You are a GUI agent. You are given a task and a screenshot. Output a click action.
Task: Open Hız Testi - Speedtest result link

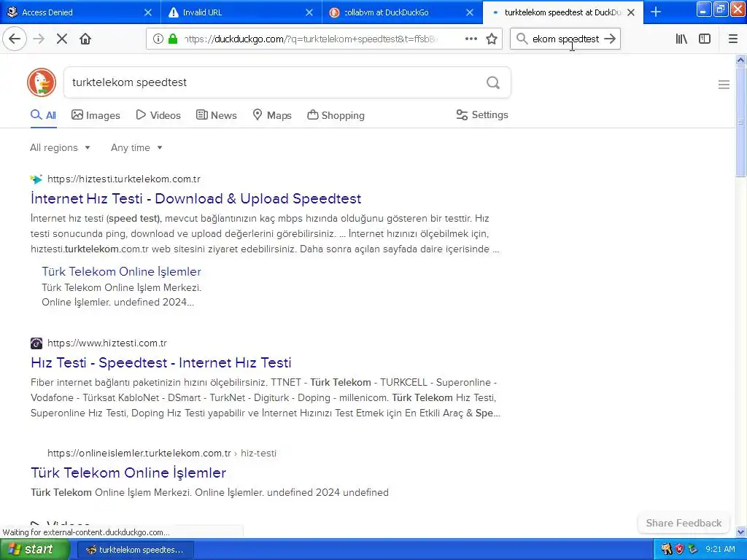(161, 362)
